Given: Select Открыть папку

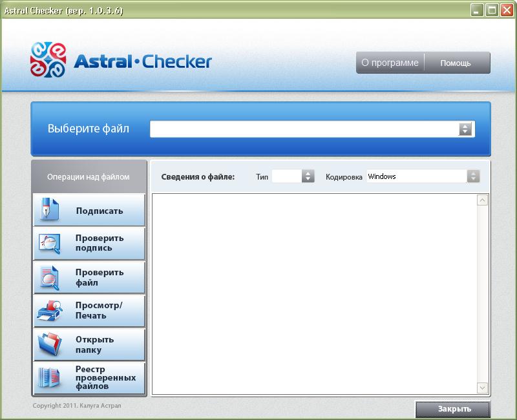Looking at the screenshot, I should (x=89, y=344).
